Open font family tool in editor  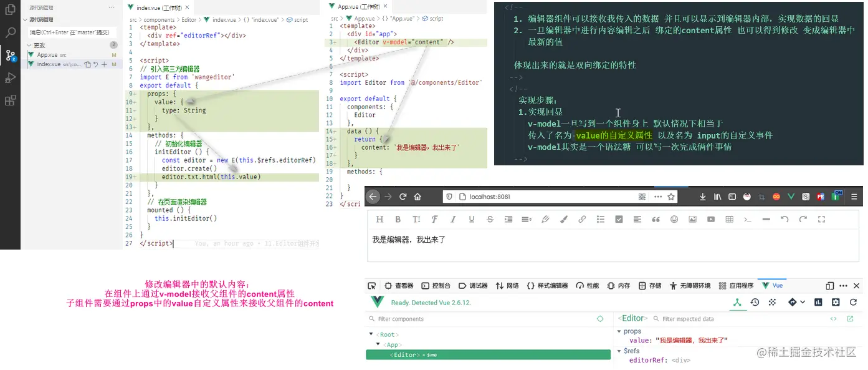(434, 220)
